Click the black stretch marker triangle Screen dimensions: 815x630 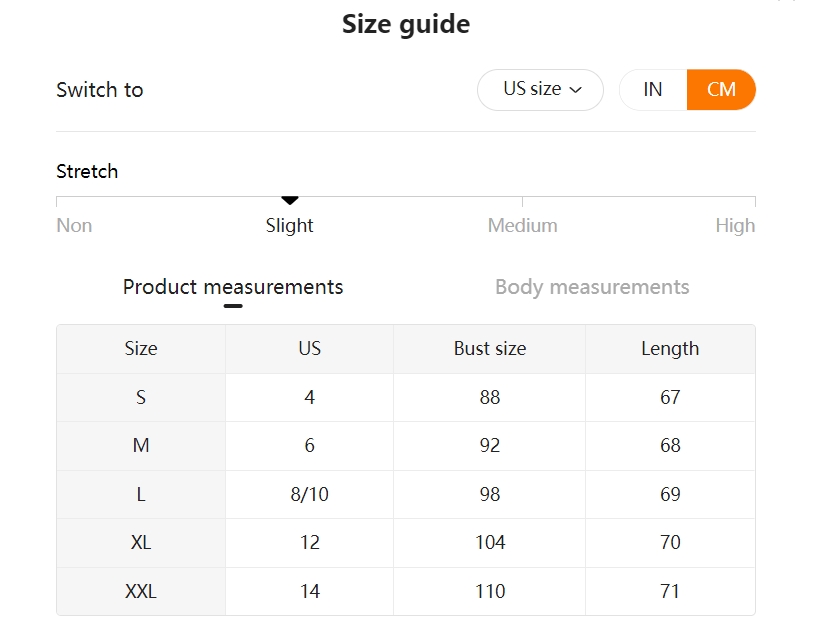(x=290, y=200)
